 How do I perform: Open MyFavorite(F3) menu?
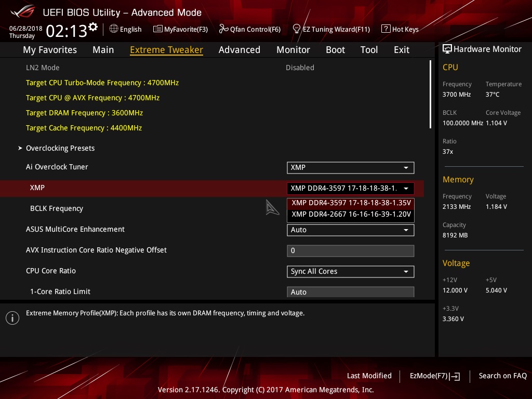pos(180,29)
